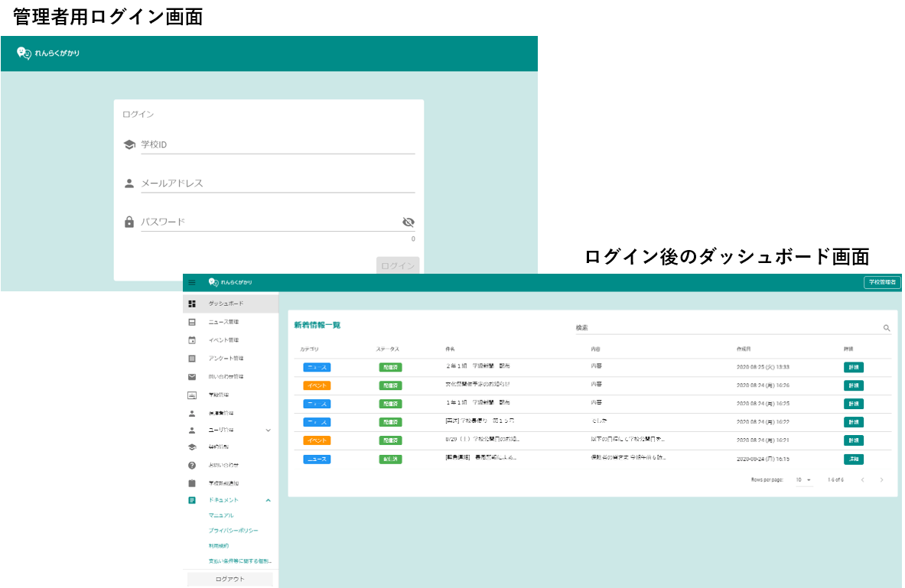Expand the user management chevron in sidebar
Screen dimensions: 905x588
[268, 430]
